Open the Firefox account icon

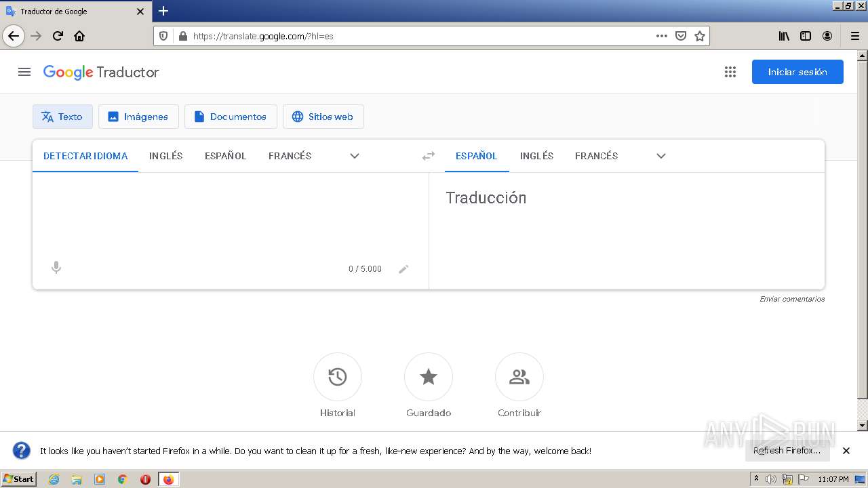coord(827,36)
